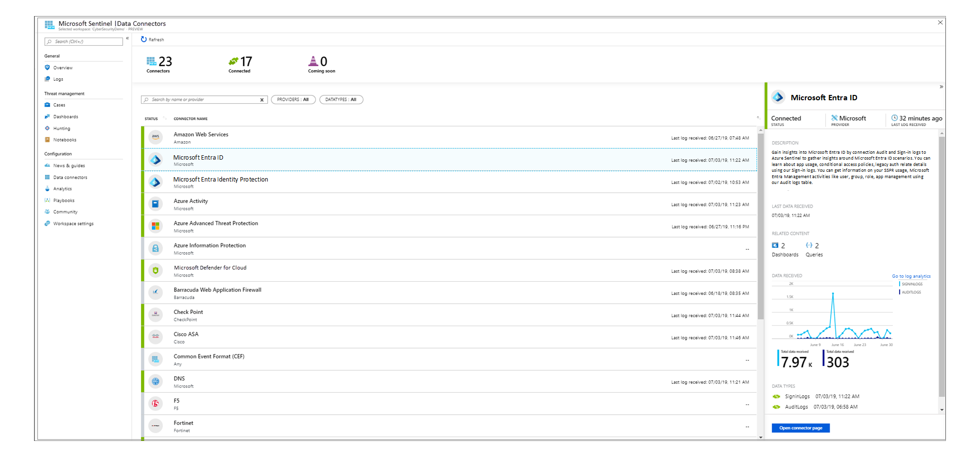Screen dimensions: 980x457
Task: Open Dashboards in the sidebar menu
Action: coord(66,117)
